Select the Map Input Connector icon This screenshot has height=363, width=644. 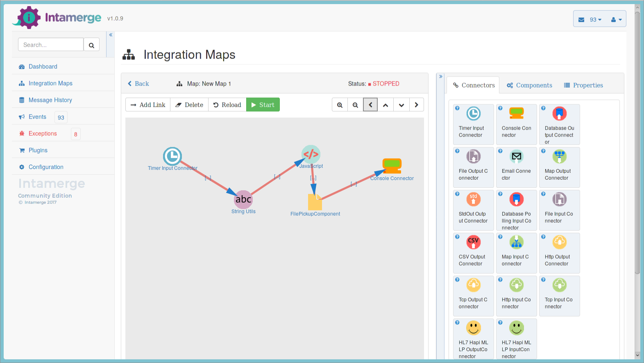click(517, 242)
